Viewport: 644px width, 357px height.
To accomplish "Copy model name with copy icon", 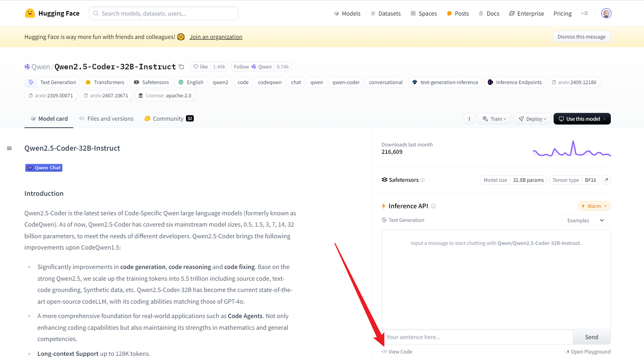I will click(x=181, y=67).
